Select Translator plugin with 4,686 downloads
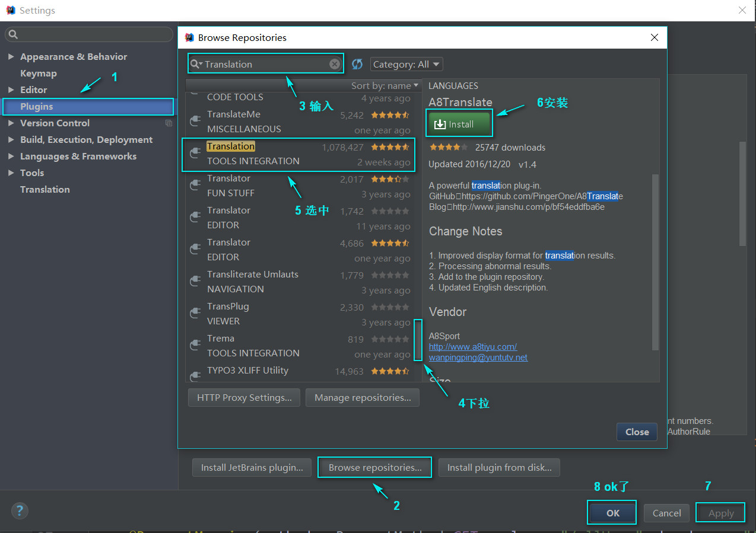756x533 pixels. point(300,250)
